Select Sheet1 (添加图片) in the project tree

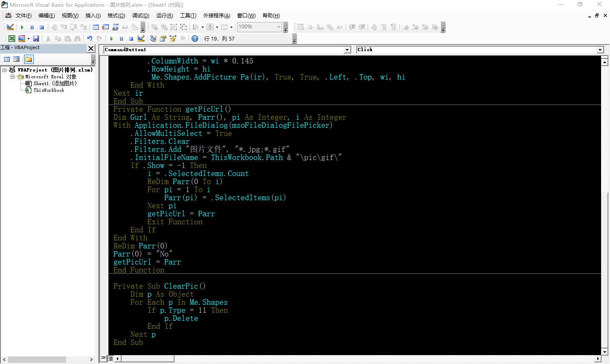coord(55,83)
